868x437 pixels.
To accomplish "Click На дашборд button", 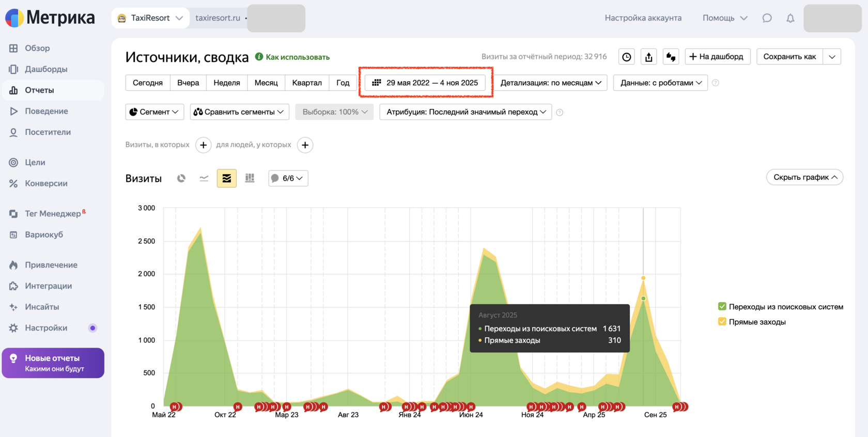I will tap(718, 57).
